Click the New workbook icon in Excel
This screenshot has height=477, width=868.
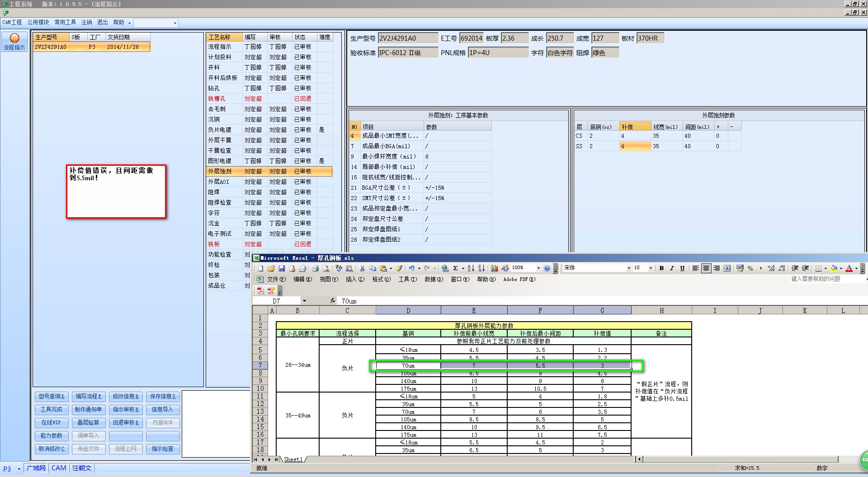(261, 268)
